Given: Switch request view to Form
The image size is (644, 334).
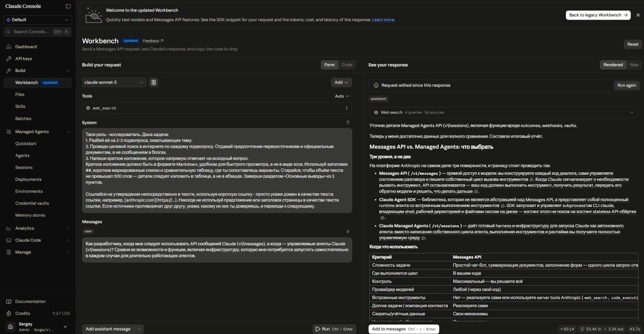Looking at the screenshot, I should click(x=329, y=65).
